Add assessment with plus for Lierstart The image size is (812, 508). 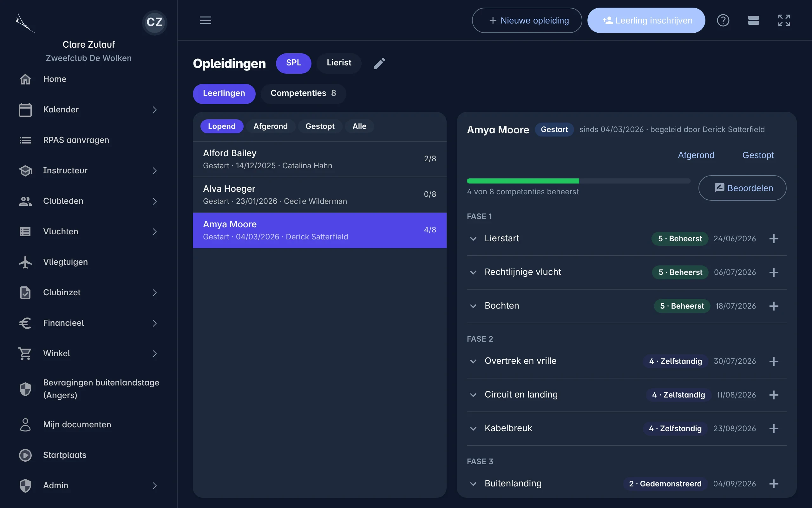click(x=774, y=238)
